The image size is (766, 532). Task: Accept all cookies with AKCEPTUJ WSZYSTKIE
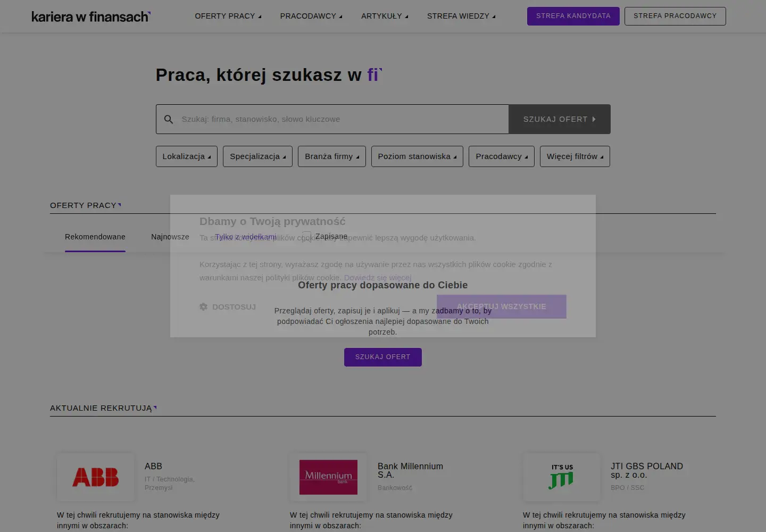pyautogui.click(x=502, y=306)
